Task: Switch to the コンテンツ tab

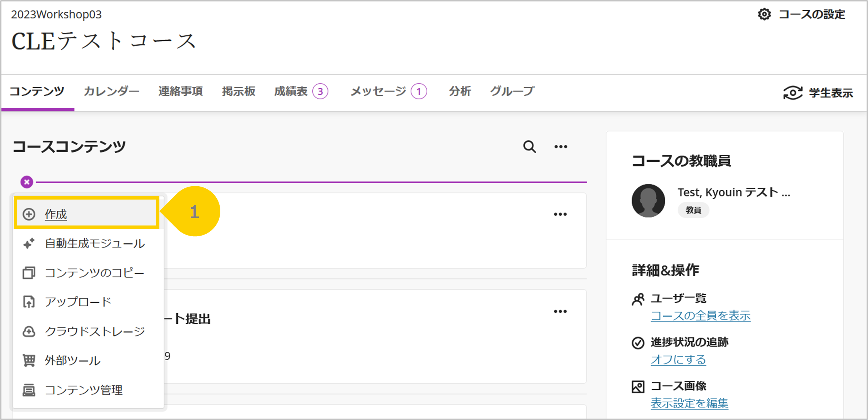Action: coord(37,91)
